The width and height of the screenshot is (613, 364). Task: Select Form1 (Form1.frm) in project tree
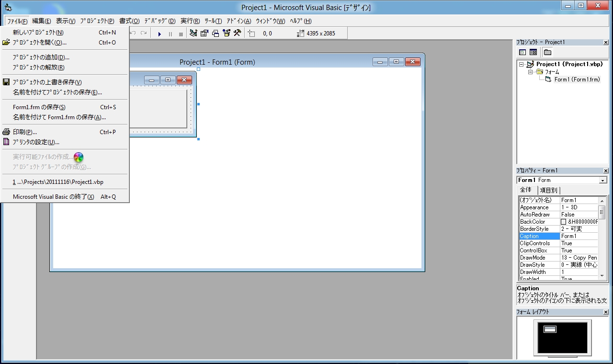(577, 80)
